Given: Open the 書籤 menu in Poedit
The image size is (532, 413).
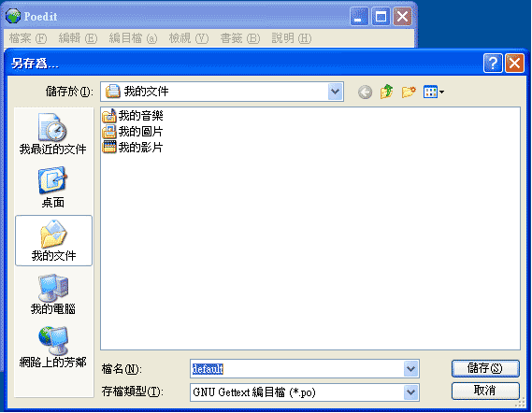Looking at the screenshot, I should (240, 38).
